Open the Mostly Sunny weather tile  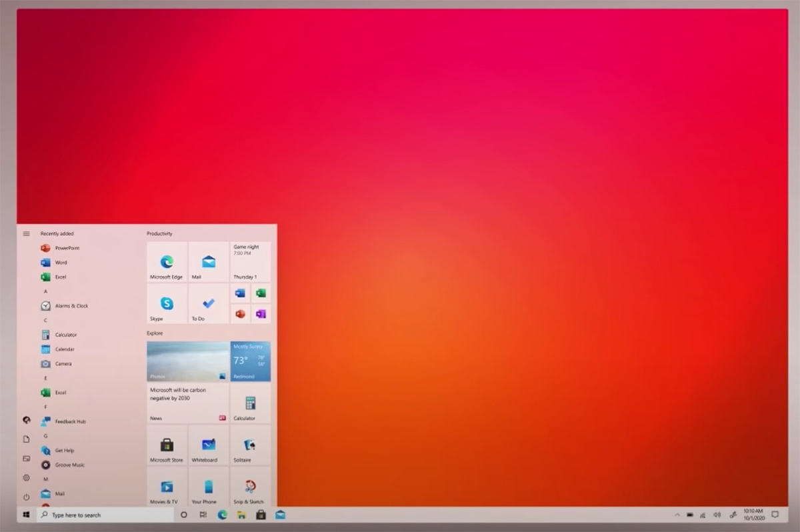coord(251,361)
